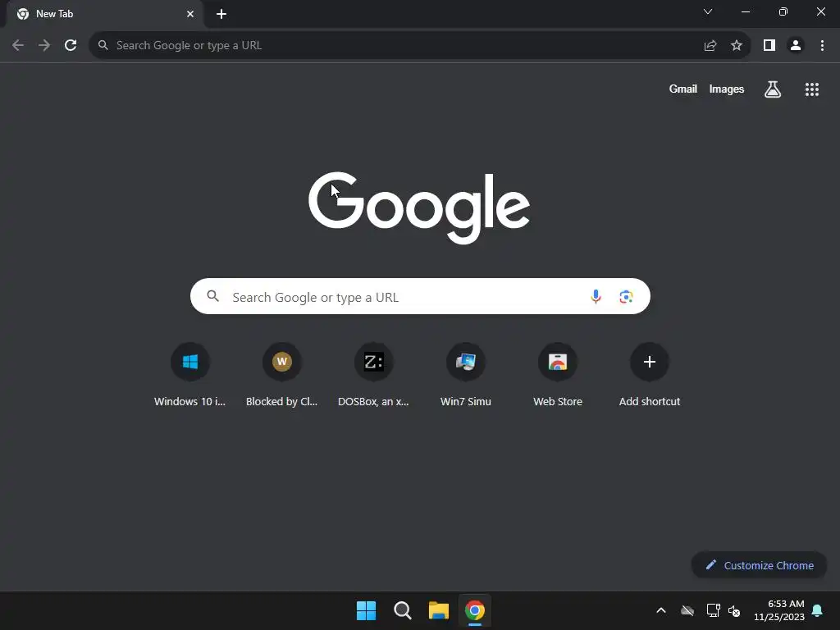This screenshot has height=630, width=840.
Task: Open the Gmail link
Action: tap(682, 89)
